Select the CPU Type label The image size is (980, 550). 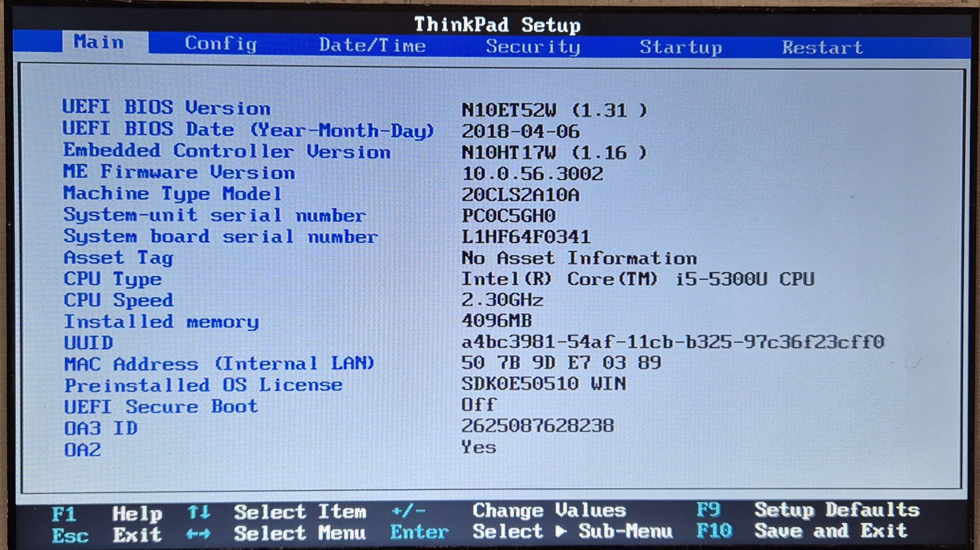point(113,279)
